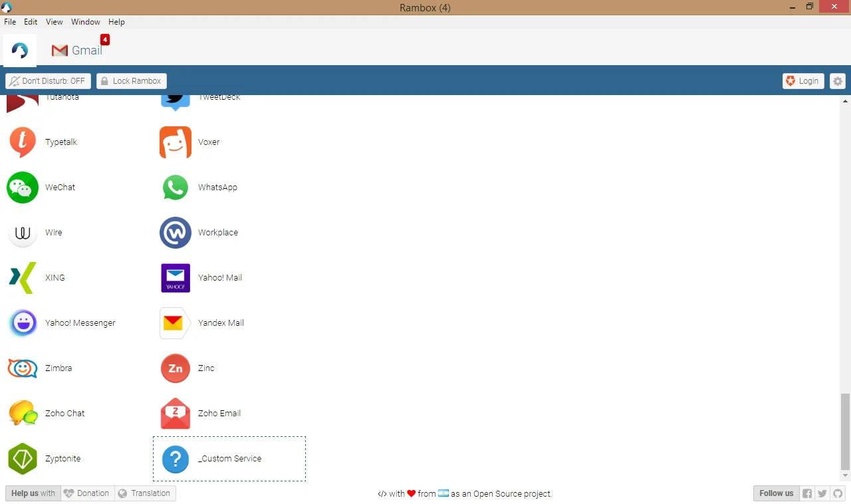Open the settings gear icon

click(838, 81)
